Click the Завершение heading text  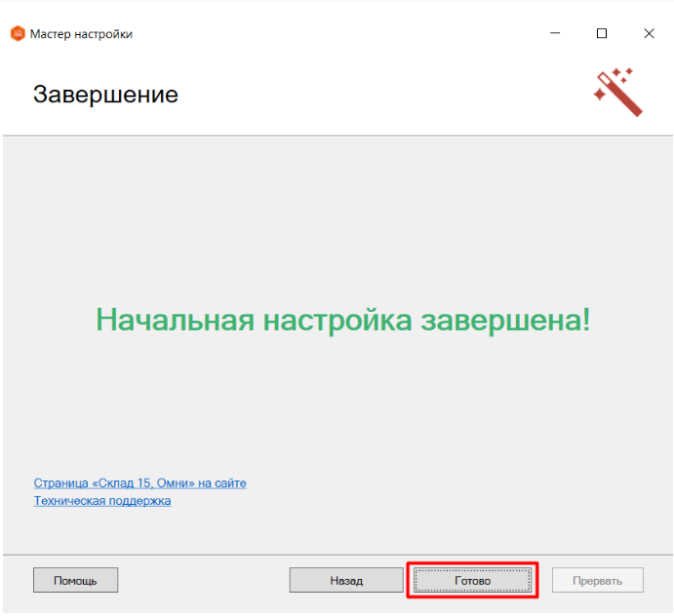105,95
